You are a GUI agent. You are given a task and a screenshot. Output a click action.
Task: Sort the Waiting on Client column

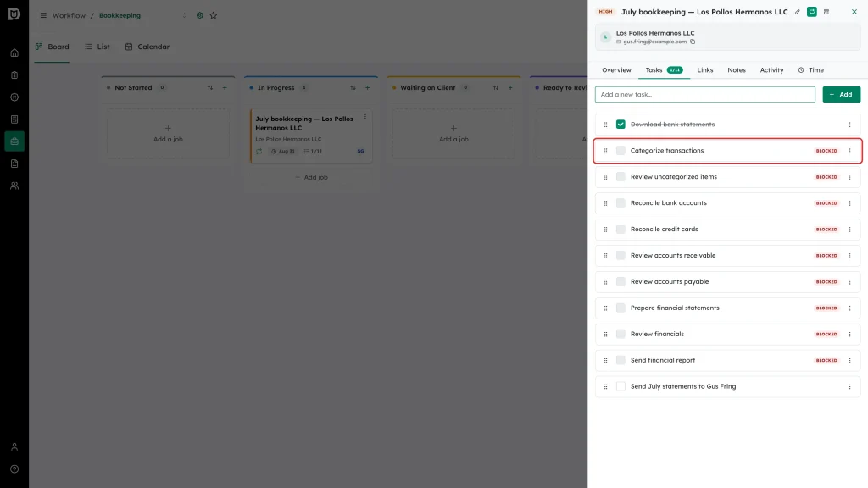pyautogui.click(x=495, y=87)
